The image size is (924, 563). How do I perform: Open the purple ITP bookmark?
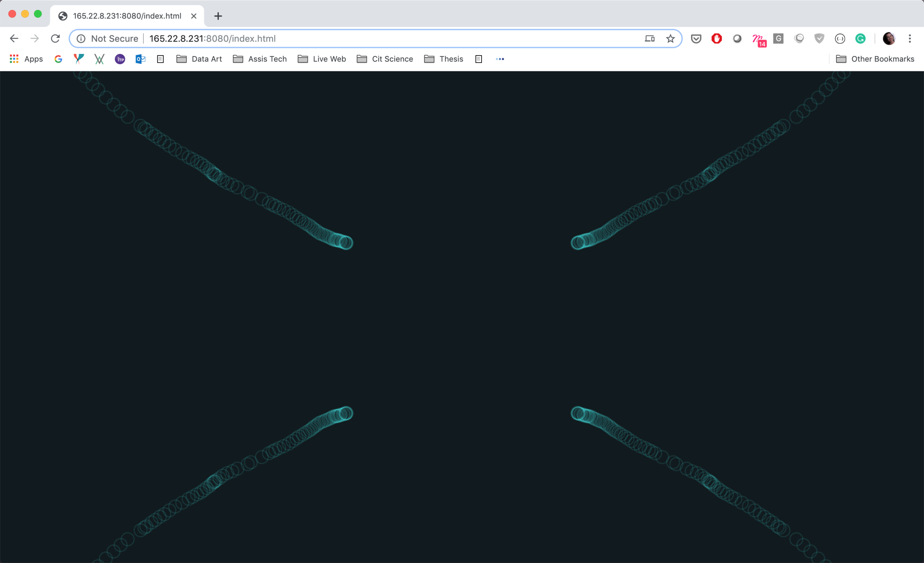[120, 59]
